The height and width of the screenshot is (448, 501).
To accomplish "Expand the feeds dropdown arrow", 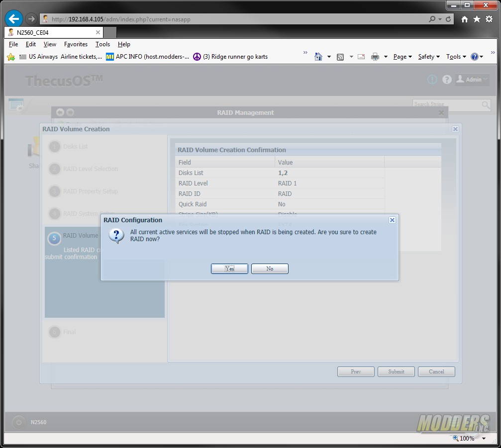I will click(x=351, y=57).
